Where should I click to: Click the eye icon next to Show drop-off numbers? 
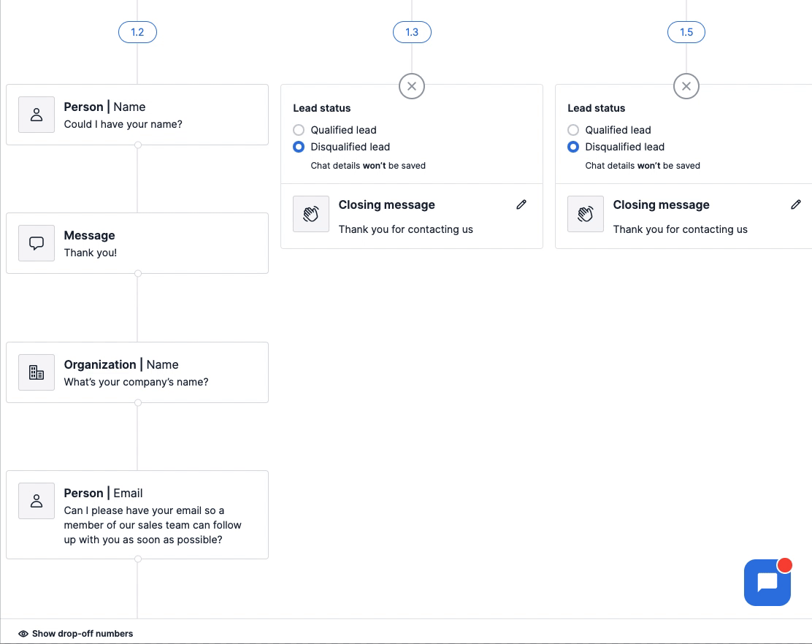23,633
